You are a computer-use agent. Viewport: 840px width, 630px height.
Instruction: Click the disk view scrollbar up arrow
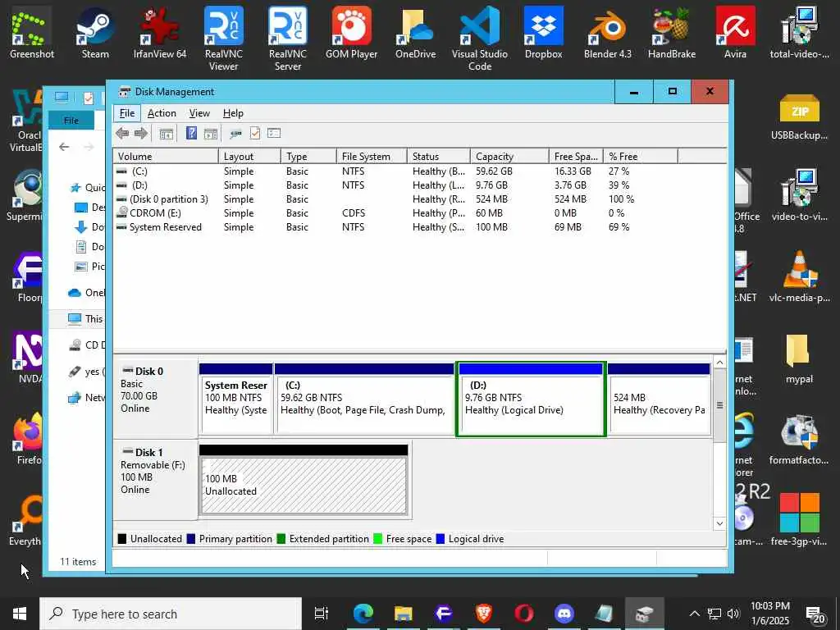(719, 363)
